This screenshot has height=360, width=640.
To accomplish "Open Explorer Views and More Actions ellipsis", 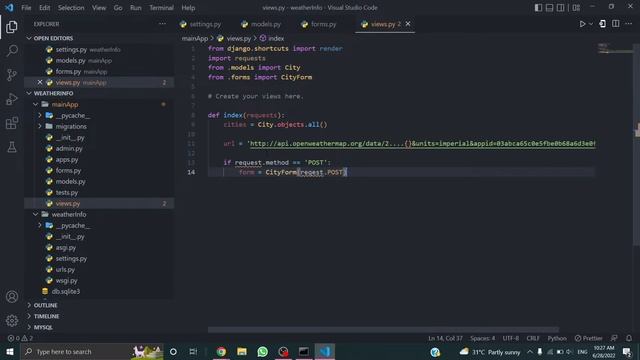I will click(x=162, y=24).
